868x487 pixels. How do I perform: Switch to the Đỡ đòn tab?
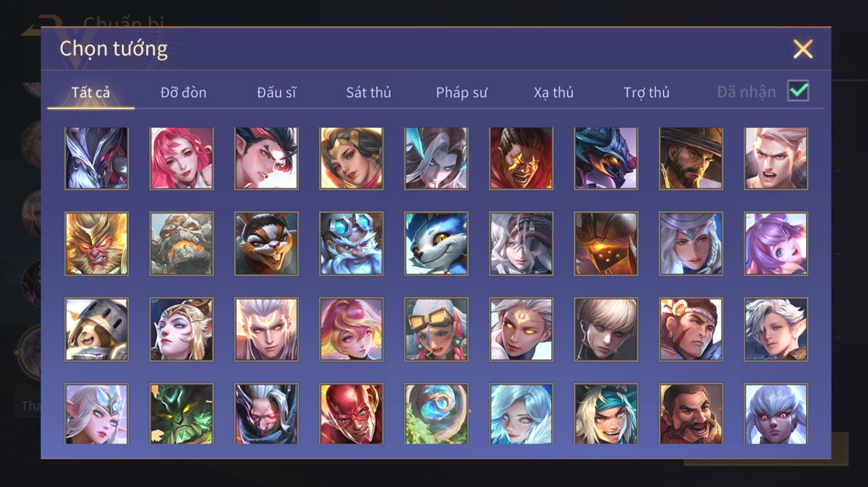coord(183,93)
